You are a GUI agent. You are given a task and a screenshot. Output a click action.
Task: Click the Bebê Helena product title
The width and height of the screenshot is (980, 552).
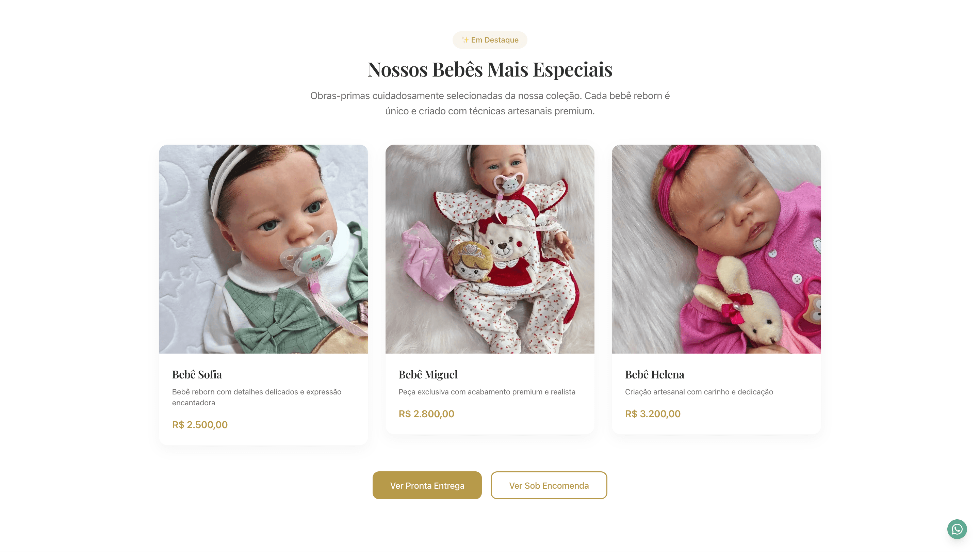coord(654,374)
